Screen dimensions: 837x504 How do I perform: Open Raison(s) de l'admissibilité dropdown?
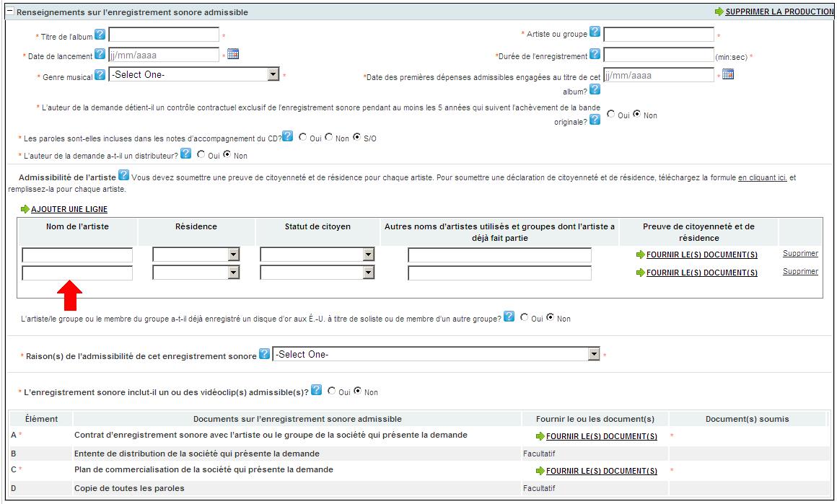[x=436, y=354]
